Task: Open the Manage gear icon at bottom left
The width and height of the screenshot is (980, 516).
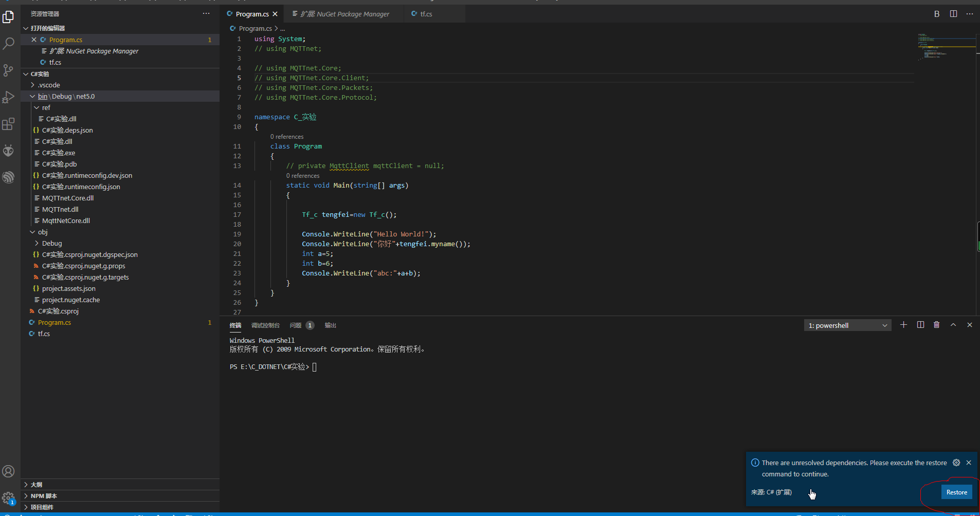Action: 9,497
